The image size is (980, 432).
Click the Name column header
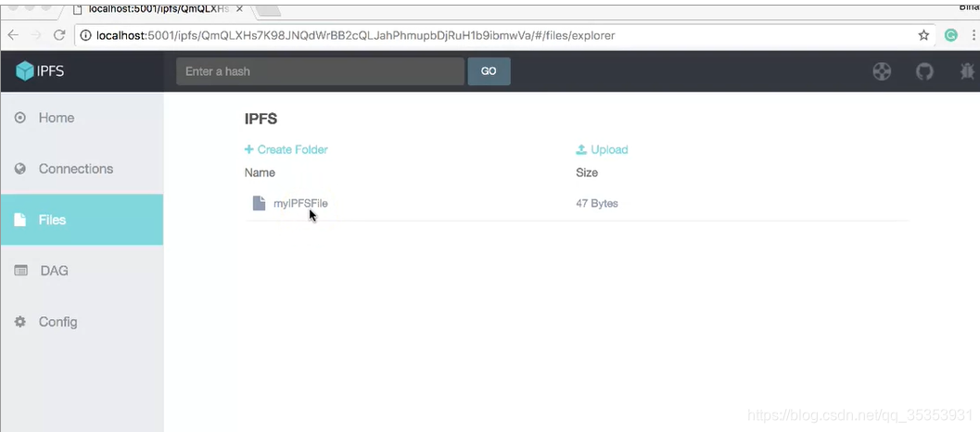pyautogui.click(x=260, y=172)
